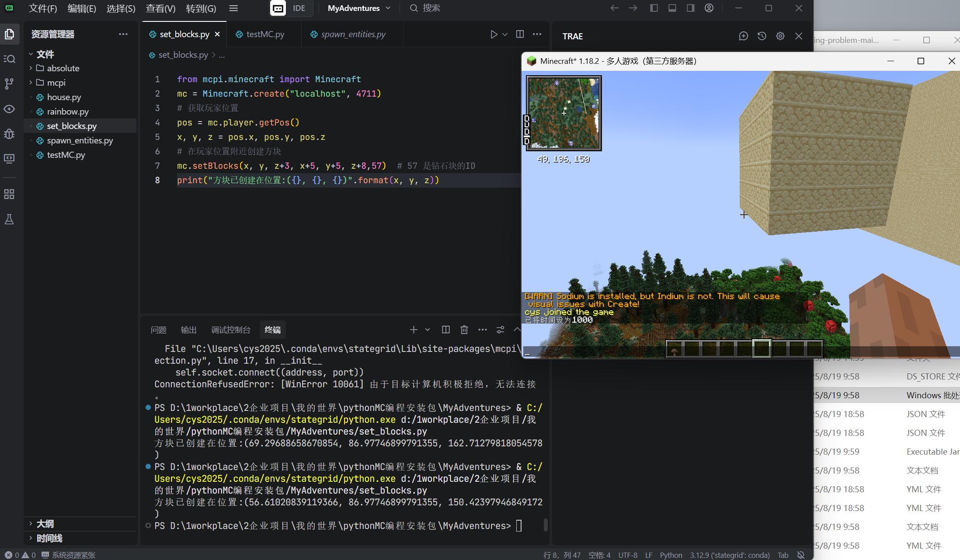
Task: Open the Explorer files icon in activity bar
Action: pyautogui.click(x=9, y=34)
